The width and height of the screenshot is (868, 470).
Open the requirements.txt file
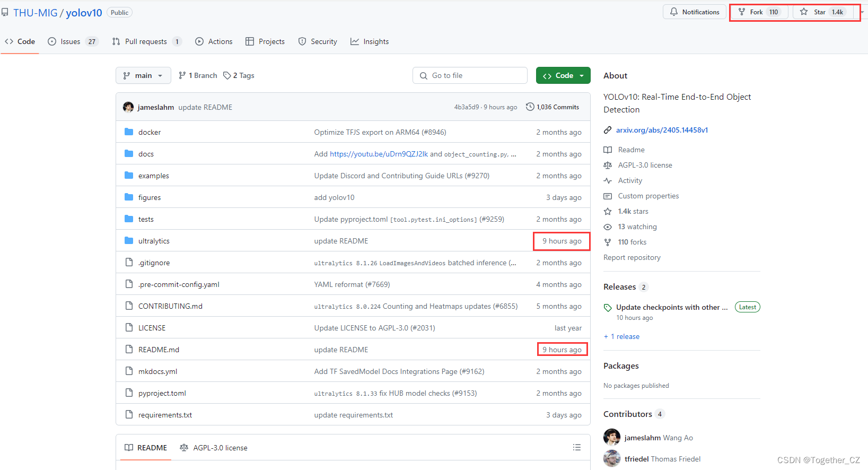pos(165,415)
